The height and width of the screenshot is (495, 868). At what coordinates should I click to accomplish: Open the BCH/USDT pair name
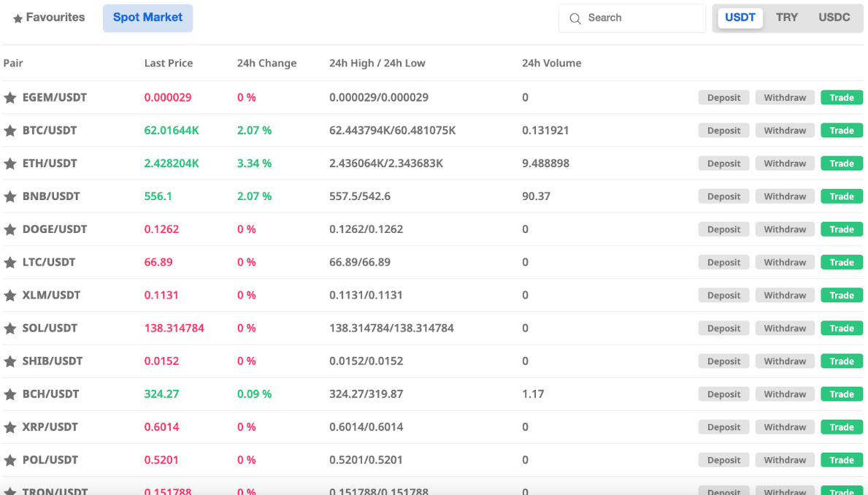click(x=50, y=394)
